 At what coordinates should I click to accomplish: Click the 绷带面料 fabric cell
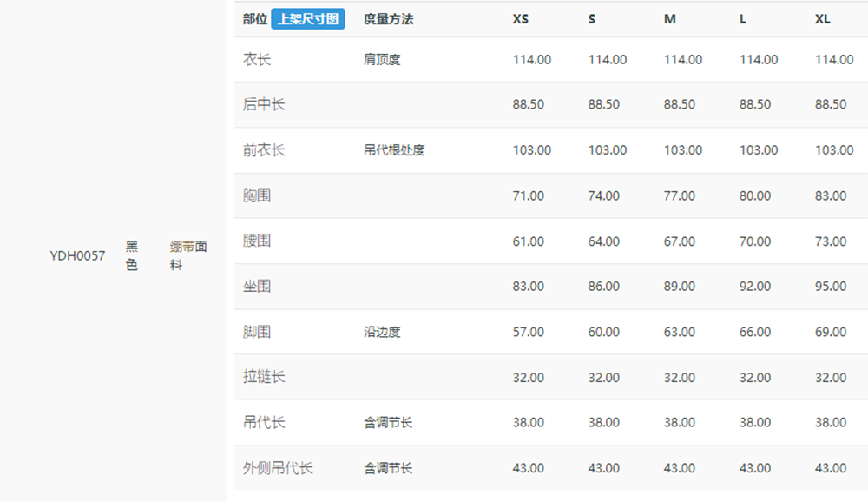point(188,255)
